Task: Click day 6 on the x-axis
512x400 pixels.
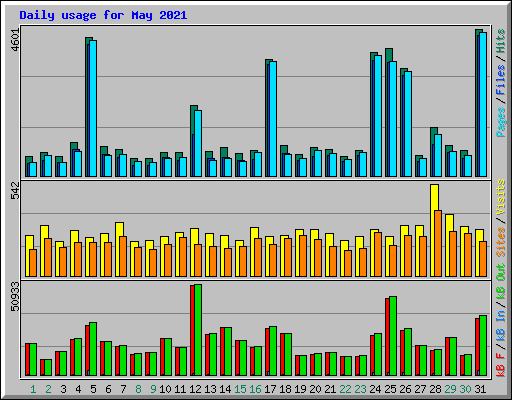Action: point(108,389)
